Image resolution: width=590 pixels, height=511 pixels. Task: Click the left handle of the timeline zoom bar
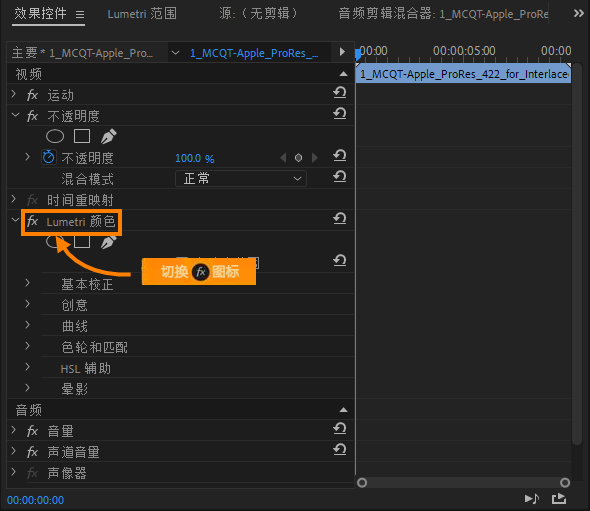coord(362,483)
